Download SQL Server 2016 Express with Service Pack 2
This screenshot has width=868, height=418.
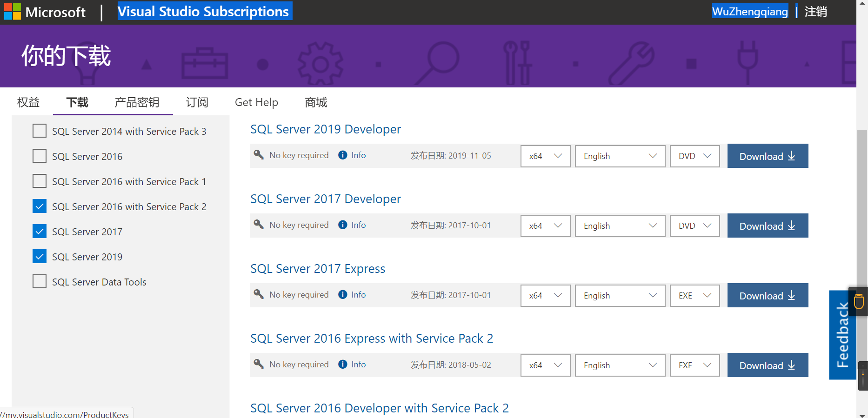point(768,365)
